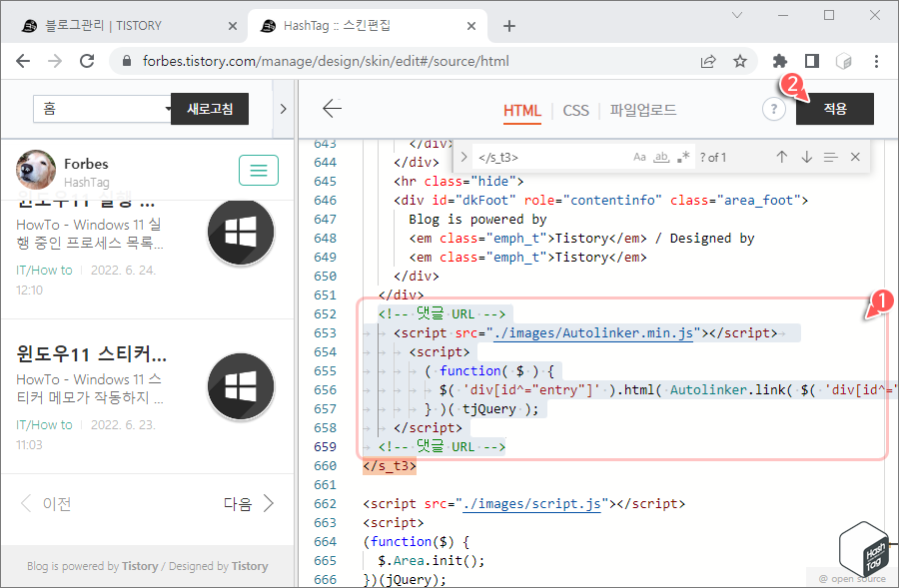The image size is (899, 588).
Task: Apply changes with the 적용 button
Action: click(x=835, y=108)
